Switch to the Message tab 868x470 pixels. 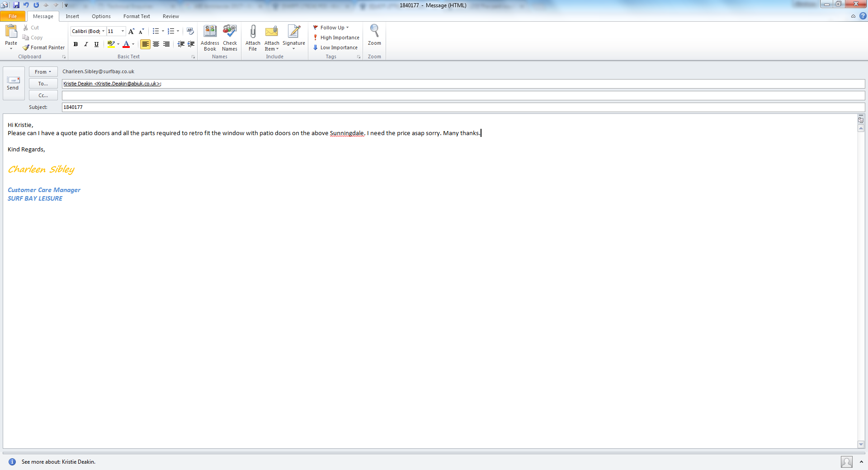(x=43, y=16)
